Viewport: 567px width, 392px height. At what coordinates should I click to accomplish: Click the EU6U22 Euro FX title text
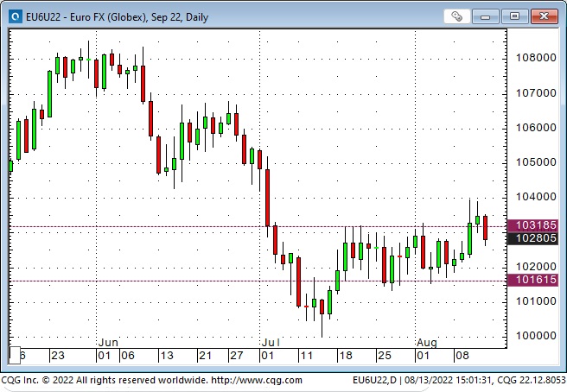pyautogui.click(x=118, y=17)
